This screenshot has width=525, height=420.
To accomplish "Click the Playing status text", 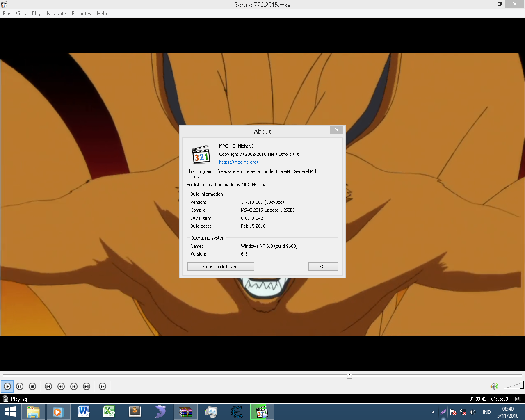I will click(19, 399).
